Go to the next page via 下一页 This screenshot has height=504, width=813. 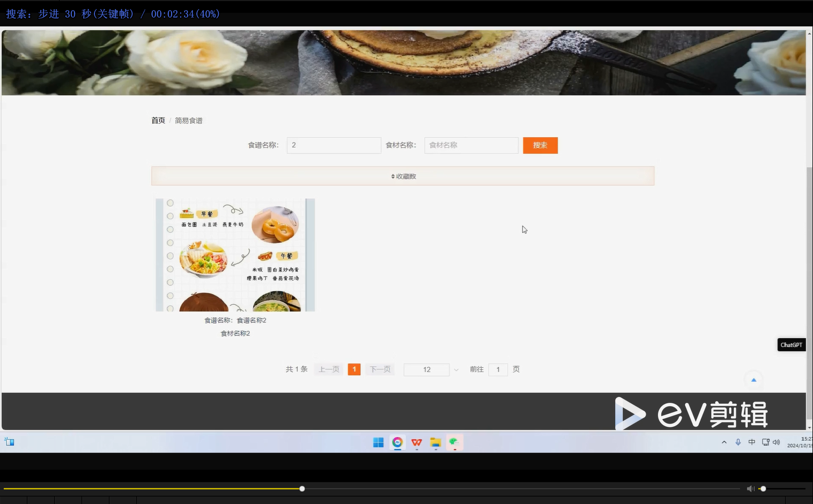click(x=380, y=369)
